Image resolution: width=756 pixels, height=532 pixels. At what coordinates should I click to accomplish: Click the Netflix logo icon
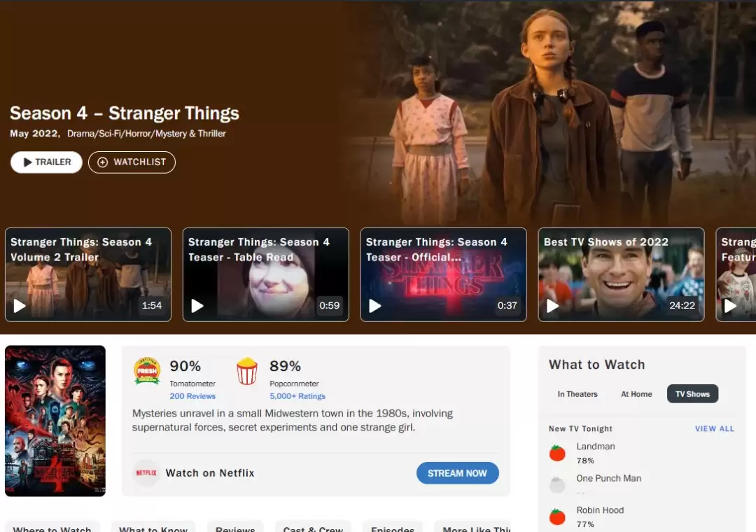146,473
